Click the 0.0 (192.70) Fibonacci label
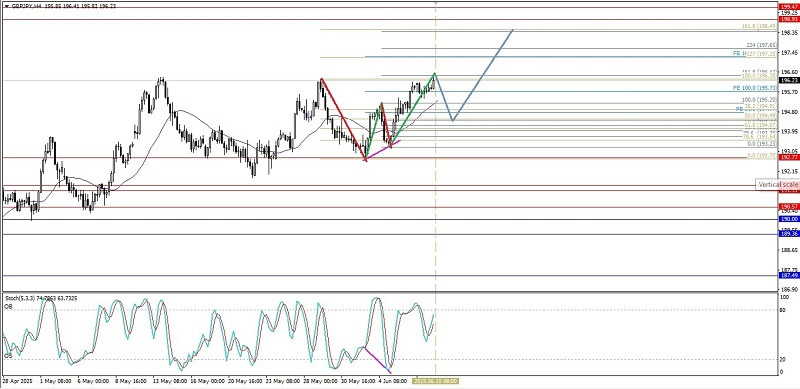Image resolution: width=800 pixels, height=389 pixels. (x=761, y=155)
